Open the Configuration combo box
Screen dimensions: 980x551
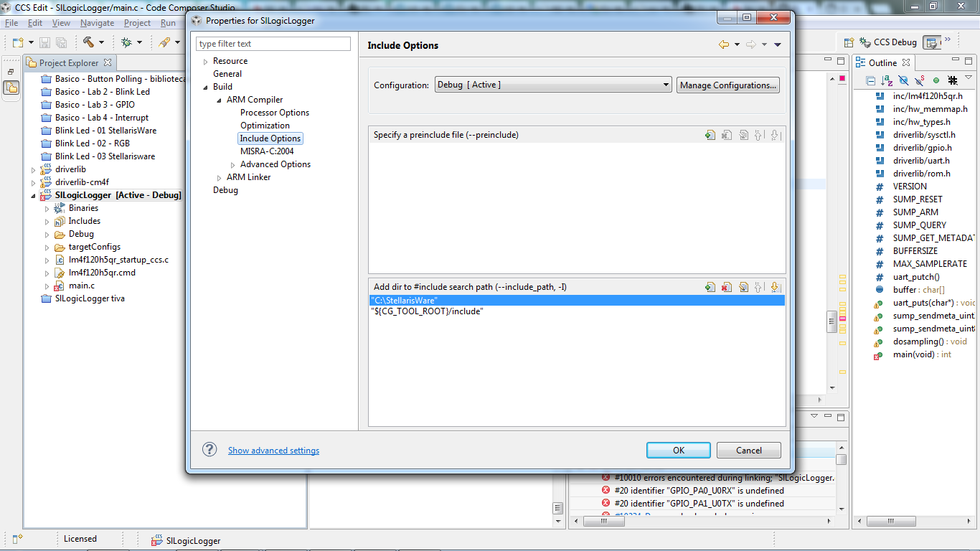tap(552, 85)
